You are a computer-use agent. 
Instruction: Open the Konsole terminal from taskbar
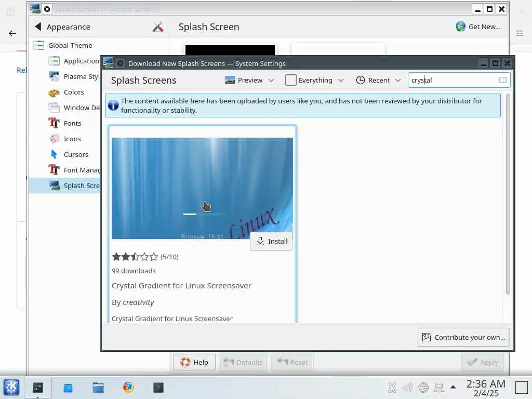pos(158,388)
